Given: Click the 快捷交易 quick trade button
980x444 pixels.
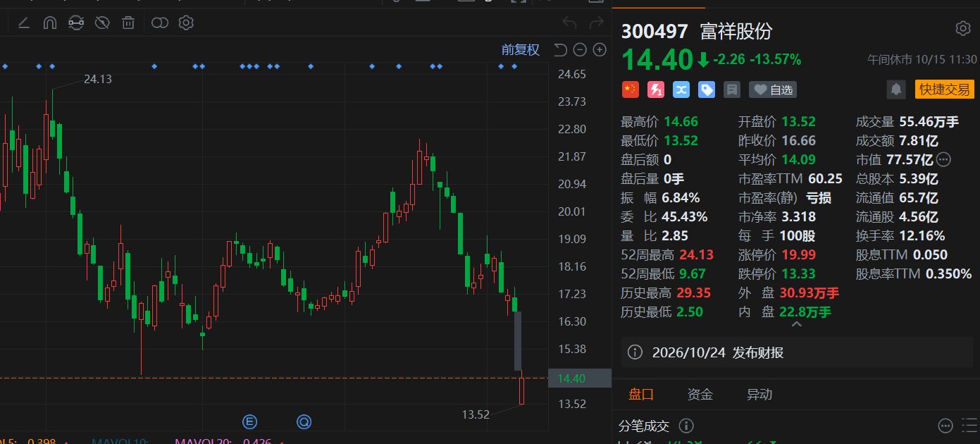Looking at the screenshot, I should (x=944, y=90).
